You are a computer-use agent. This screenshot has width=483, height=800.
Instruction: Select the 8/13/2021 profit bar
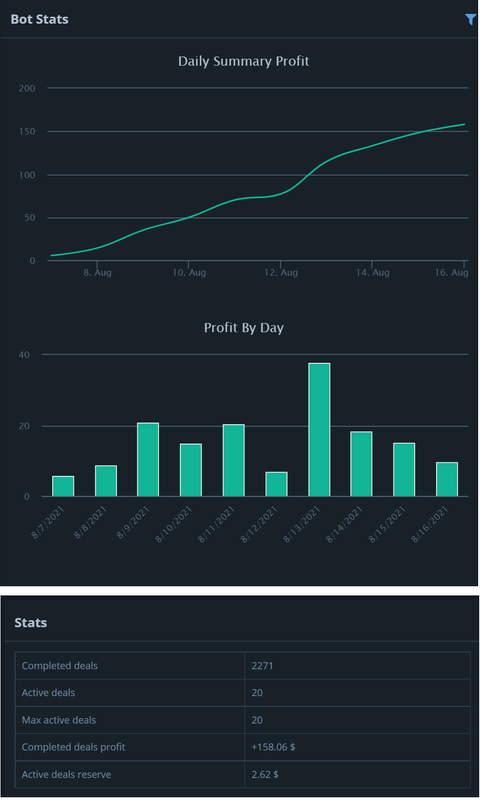pyautogui.click(x=319, y=430)
